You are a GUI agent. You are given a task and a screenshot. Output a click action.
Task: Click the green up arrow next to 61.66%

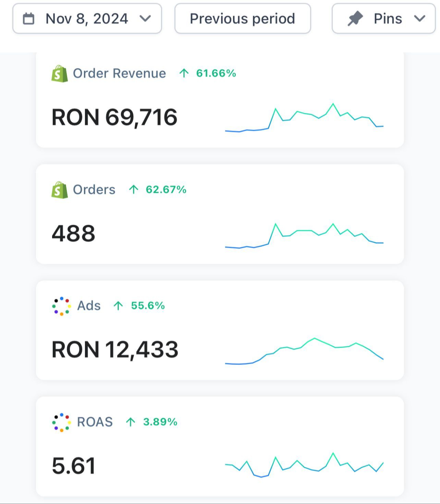pyautogui.click(x=184, y=73)
